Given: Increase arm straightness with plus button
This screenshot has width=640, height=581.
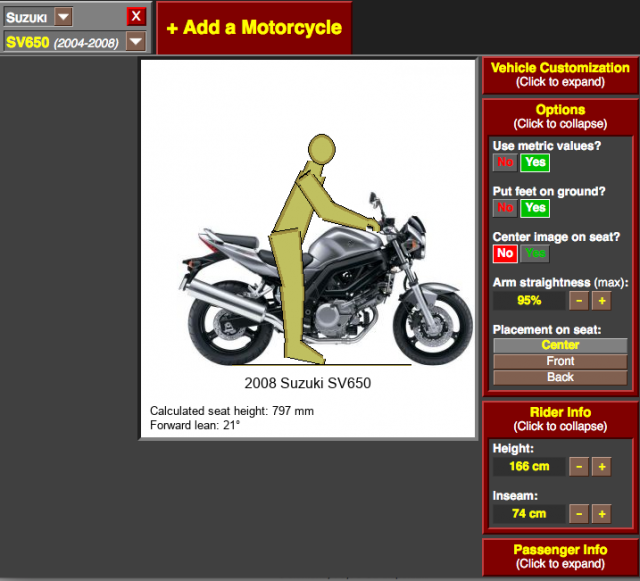Looking at the screenshot, I should point(601,300).
